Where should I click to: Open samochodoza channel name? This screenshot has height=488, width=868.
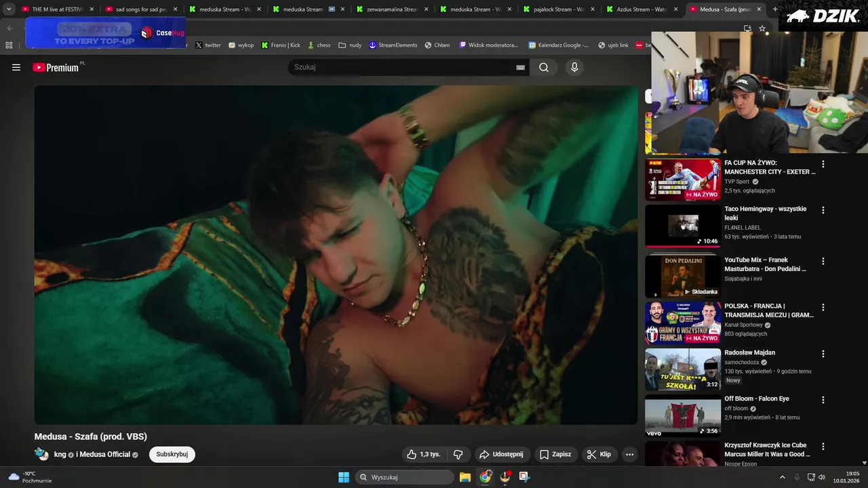coord(741,362)
